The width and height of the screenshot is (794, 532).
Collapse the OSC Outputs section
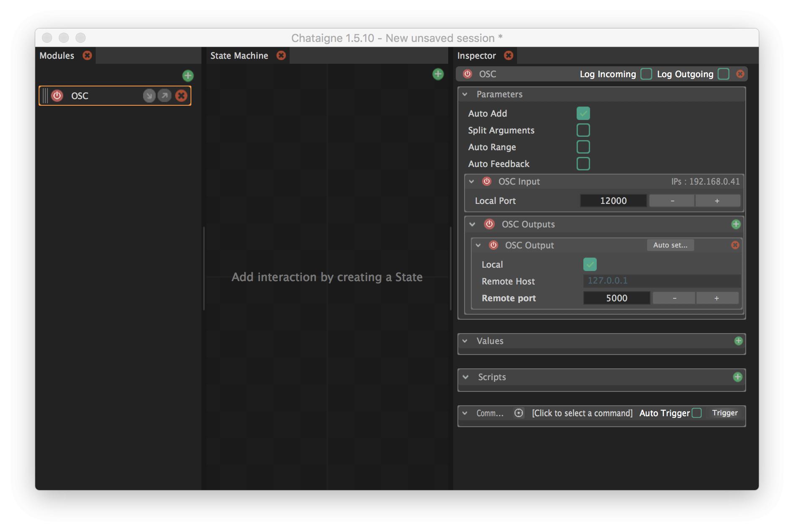tap(472, 224)
